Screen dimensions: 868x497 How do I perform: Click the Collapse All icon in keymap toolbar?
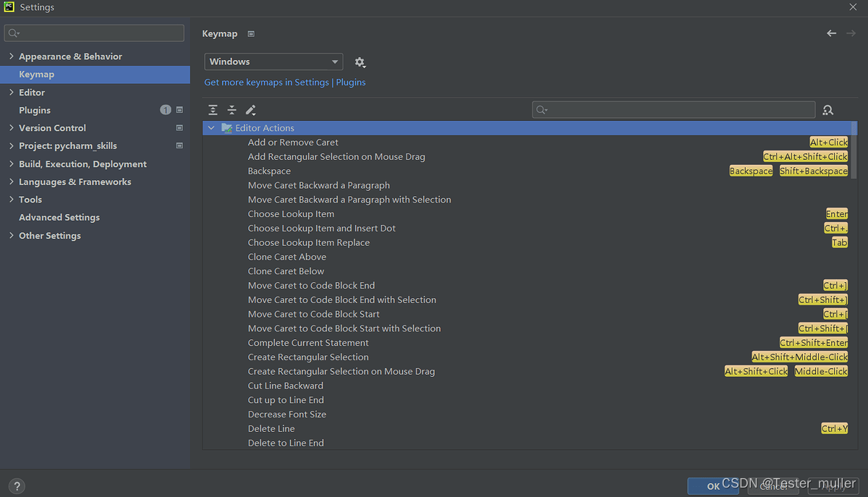point(231,110)
